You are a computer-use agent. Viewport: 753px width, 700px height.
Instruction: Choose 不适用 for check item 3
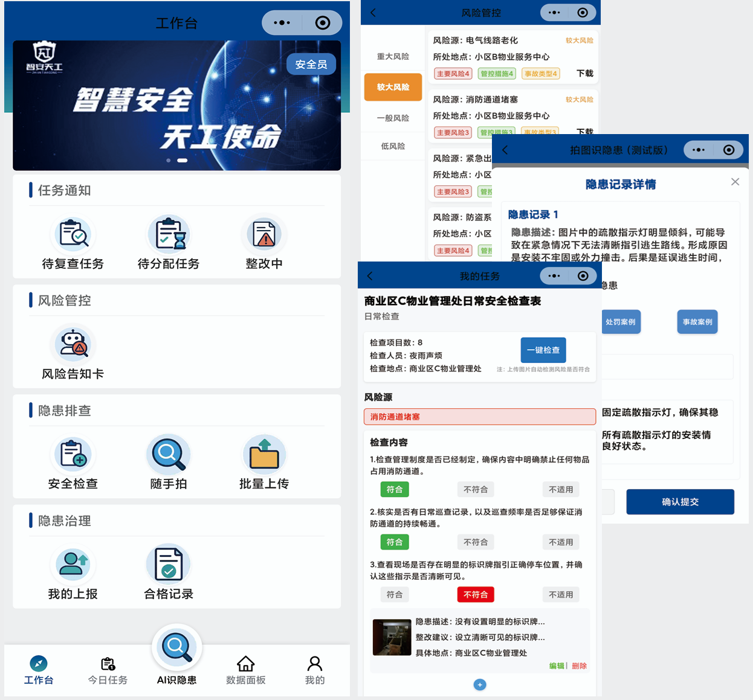click(560, 595)
